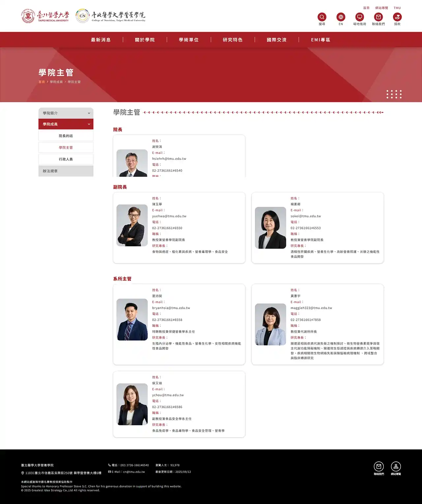
Task: Select the 學院主管 sidebar item
Action: point(66,147)
